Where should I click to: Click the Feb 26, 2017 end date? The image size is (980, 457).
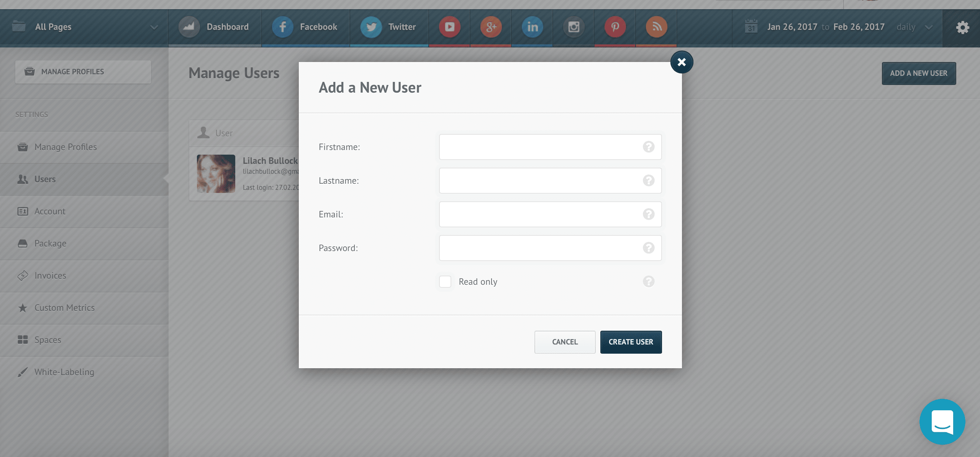tap(859, 27)
